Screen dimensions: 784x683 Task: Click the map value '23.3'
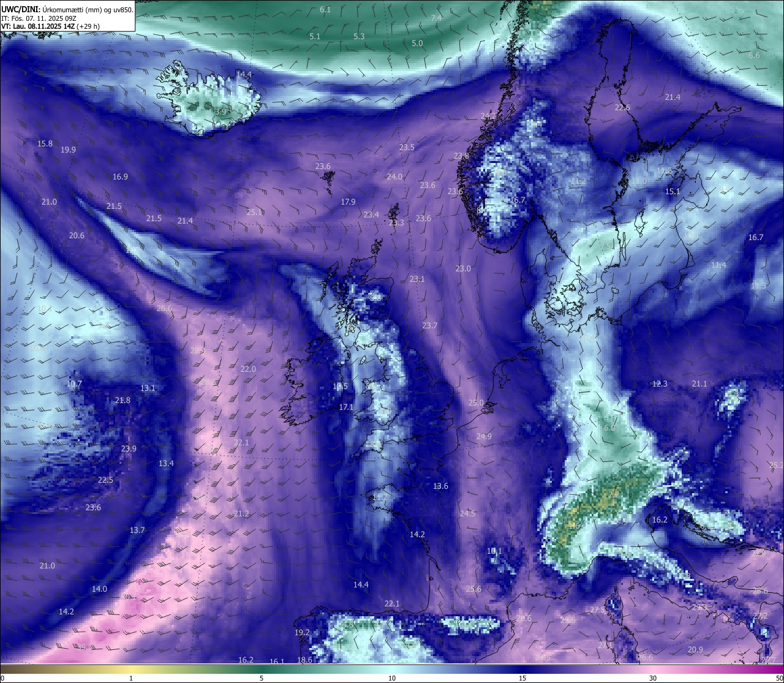click(x=396, y=222)
